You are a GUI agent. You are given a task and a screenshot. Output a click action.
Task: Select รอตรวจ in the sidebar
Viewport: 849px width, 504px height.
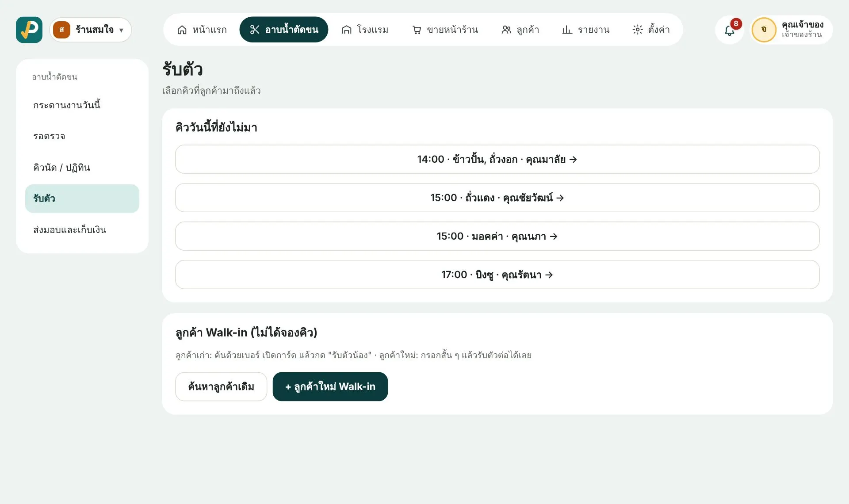82,136
